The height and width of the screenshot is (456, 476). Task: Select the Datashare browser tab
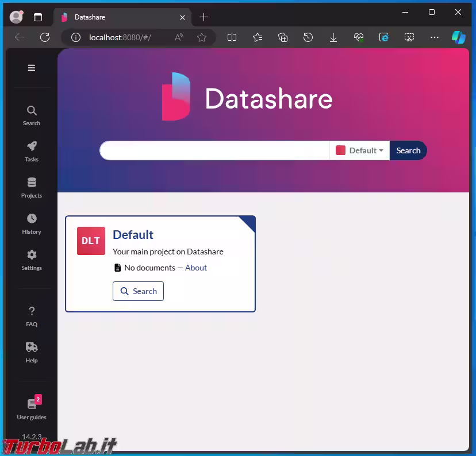(122, 17)
